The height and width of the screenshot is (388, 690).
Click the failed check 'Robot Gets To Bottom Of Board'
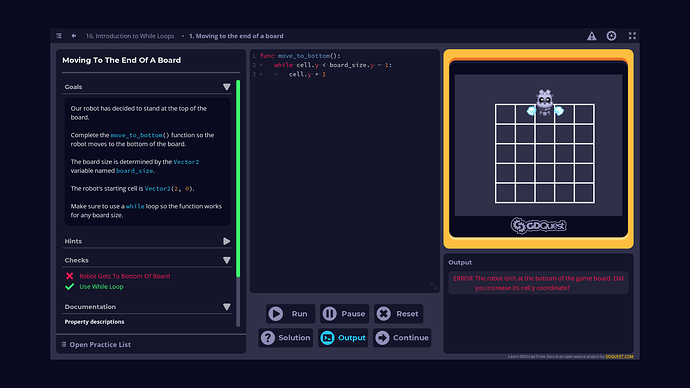click(125, 276)
